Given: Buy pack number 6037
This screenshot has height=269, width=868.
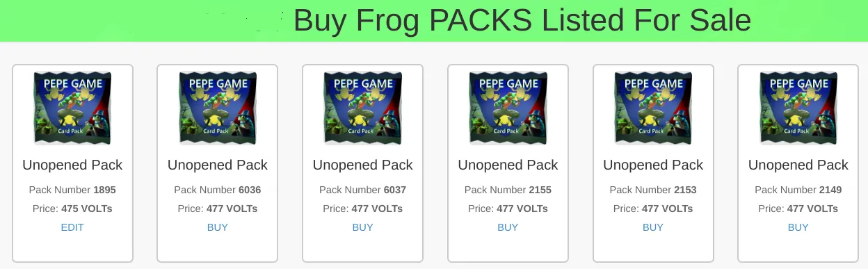Looking at the screenshot, I should (x=362, y=227).
